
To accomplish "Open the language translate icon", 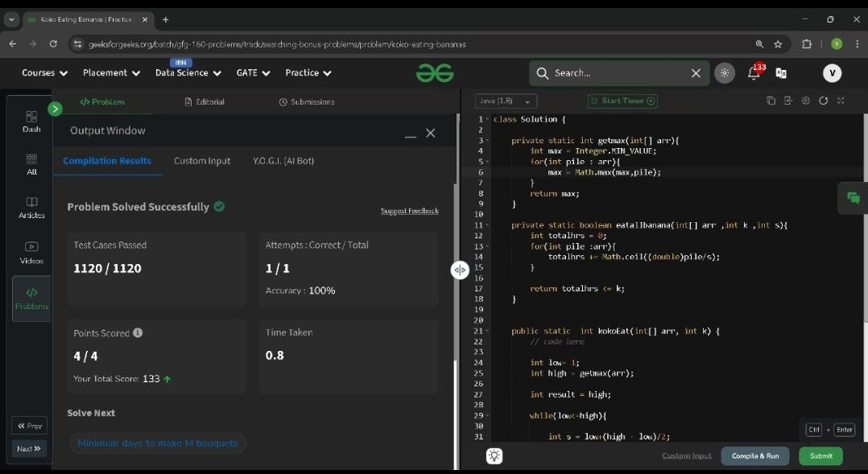I will (x=781, y=73).
